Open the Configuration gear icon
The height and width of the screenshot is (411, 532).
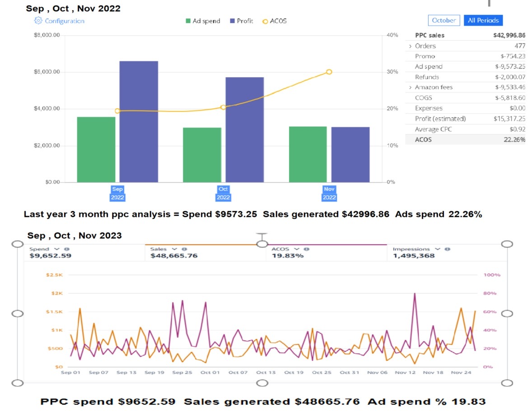[x=38, y=21]
